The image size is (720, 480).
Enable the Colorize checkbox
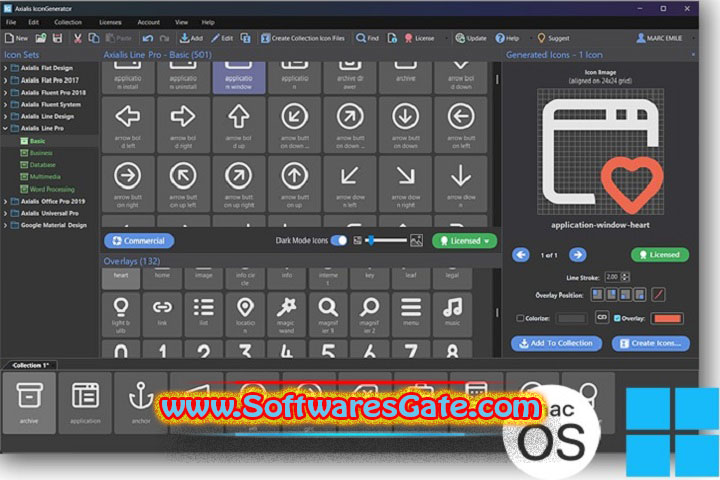point(520,318)
